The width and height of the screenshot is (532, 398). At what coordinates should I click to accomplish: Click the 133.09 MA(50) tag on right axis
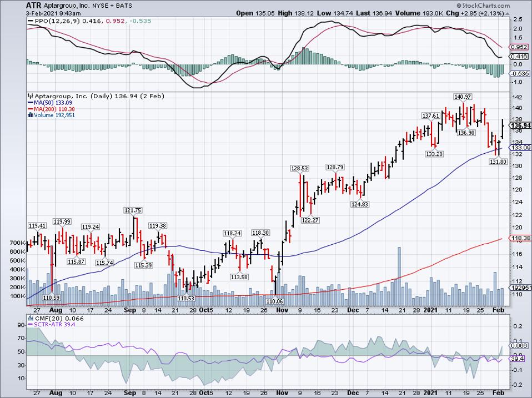pyautogui.click(x=520, y=148)
